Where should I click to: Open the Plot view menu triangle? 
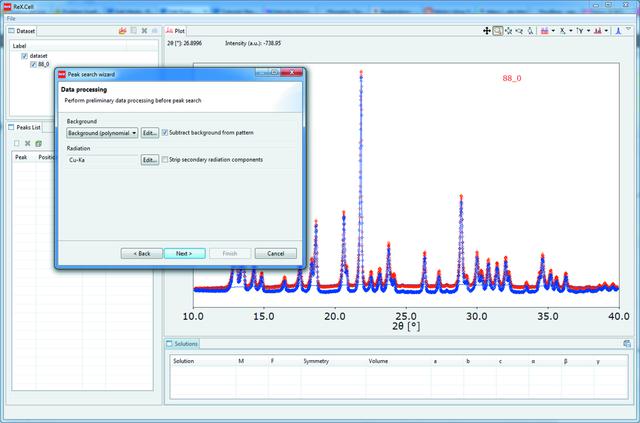pos(629,29)
